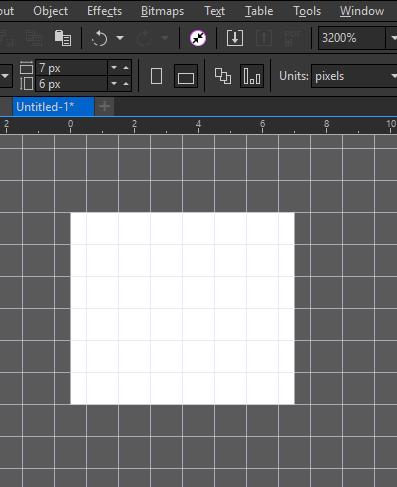The image size is (397, 487).
Task: Click the white page on the canvas
Action: [x=182, y=308]
